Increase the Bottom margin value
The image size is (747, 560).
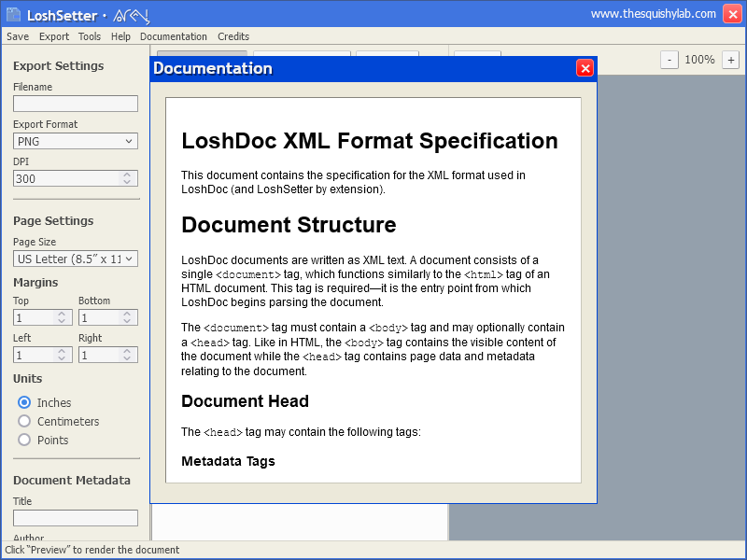127,314
